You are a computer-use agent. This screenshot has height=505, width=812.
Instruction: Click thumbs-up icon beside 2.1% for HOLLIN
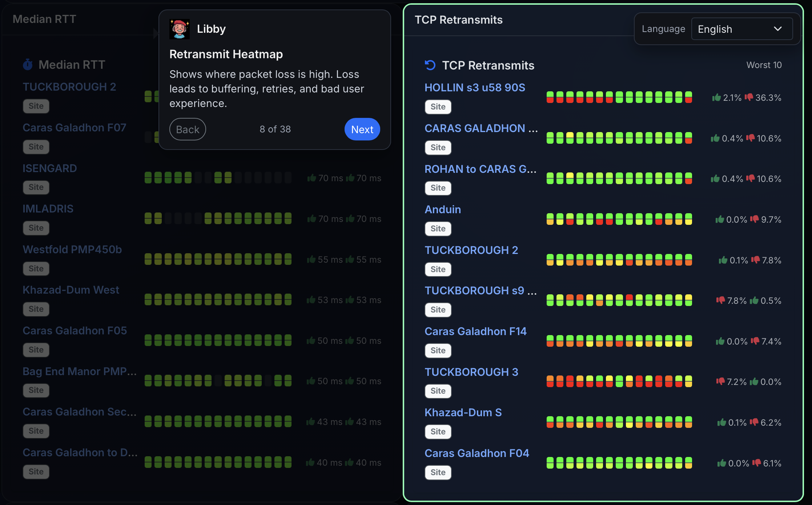pyautogui.click(x=716, y=97)
